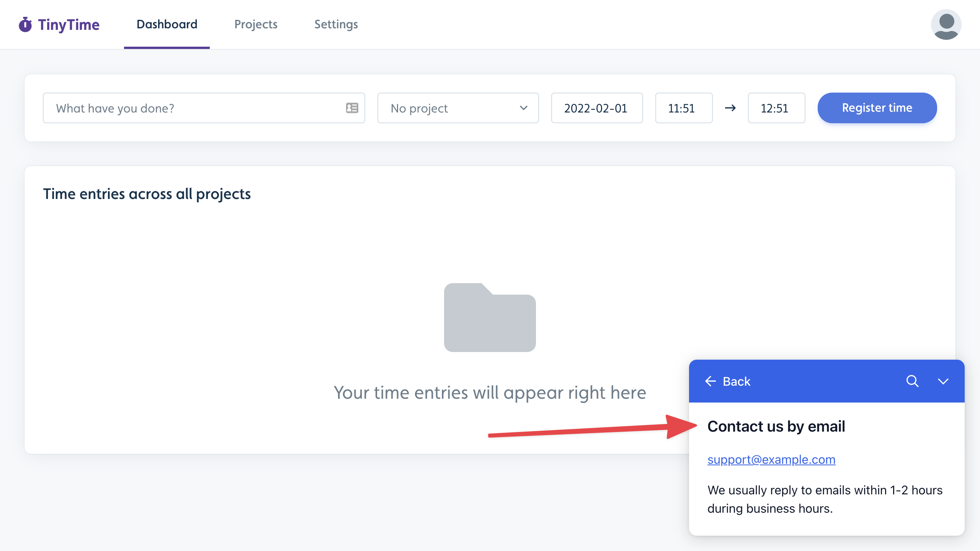Open the No project dropdown
The height and width of the screenshot is (551, 980).
[x=458, y=108]
